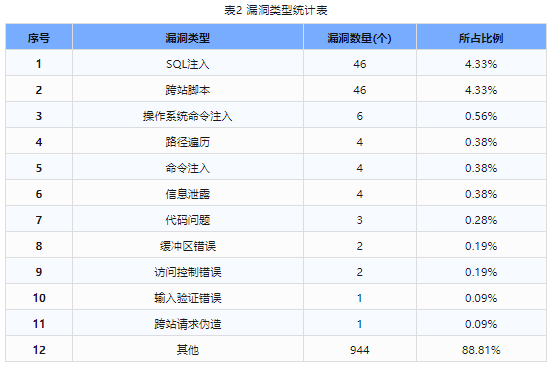Click serial number 12
This screenshot has height=366, width=550.
click(x=39, y=350)
